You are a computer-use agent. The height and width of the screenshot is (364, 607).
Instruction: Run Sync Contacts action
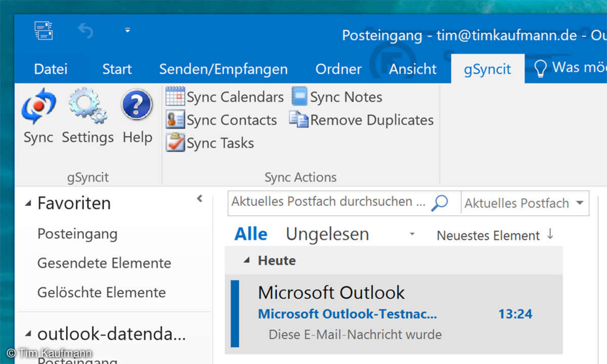tap(222, 120)
